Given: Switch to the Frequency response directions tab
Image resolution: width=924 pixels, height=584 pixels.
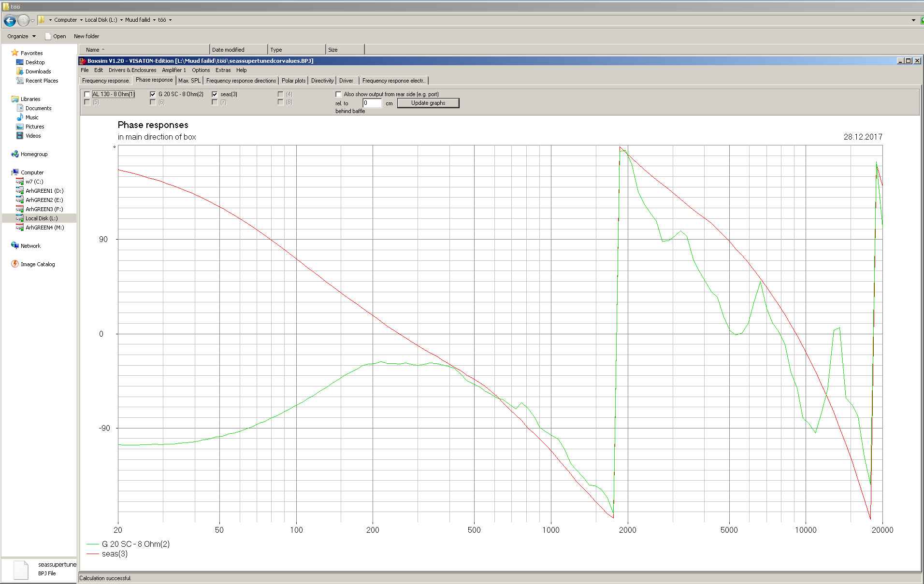Looking at the screenshot, I should click(x=241, y=81).
